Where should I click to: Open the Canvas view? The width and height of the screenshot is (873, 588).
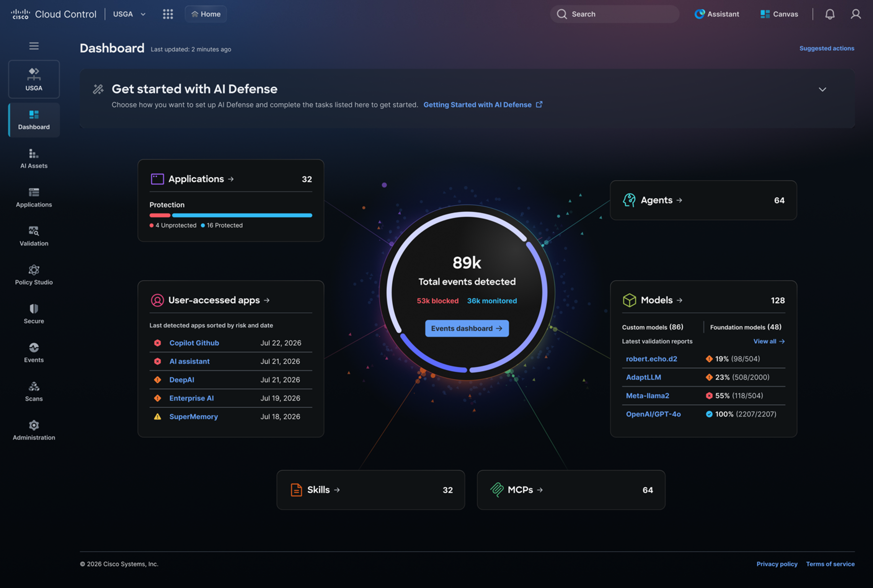pyautogui.click(x=779, y=14)
